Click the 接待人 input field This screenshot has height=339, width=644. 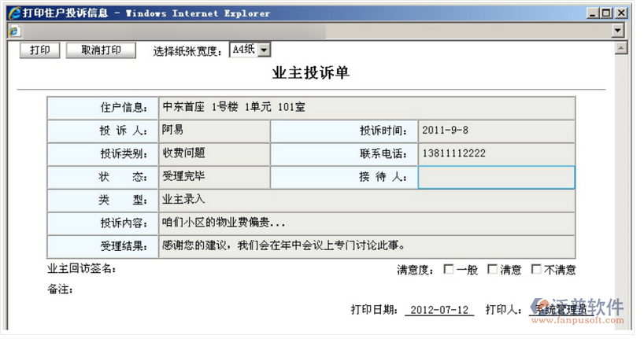496,177
